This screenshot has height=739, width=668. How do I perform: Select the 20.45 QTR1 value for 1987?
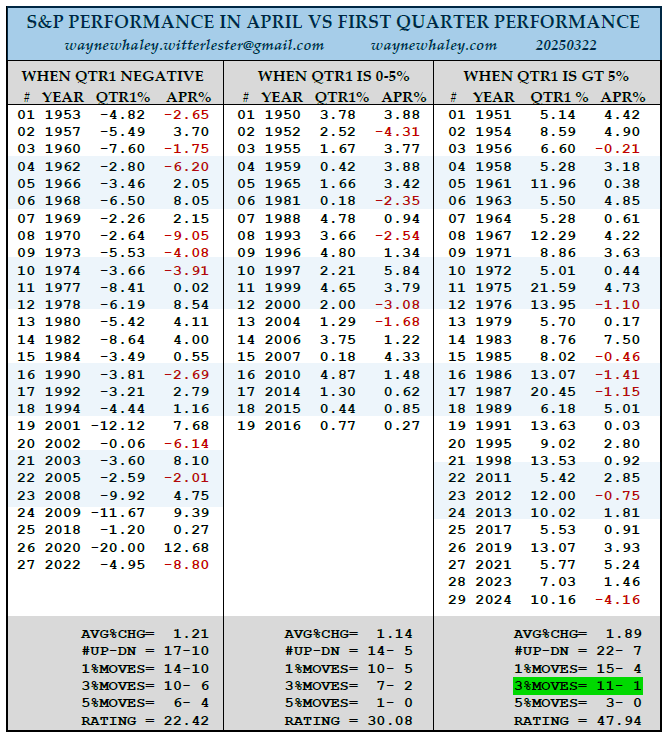point(553,392)
